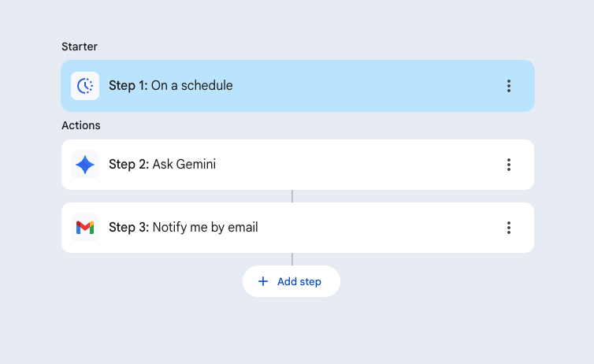This screenshot has height=364, width=594.
Task: Click empty space right of the Step 1 title
Action: click(x=362, y=86)
